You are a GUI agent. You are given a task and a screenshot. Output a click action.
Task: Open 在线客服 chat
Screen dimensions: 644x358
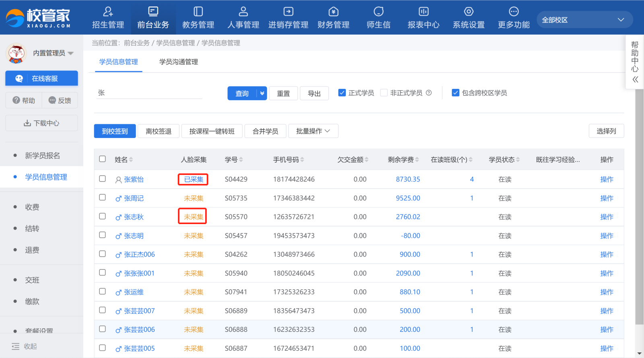click(41, 78)
